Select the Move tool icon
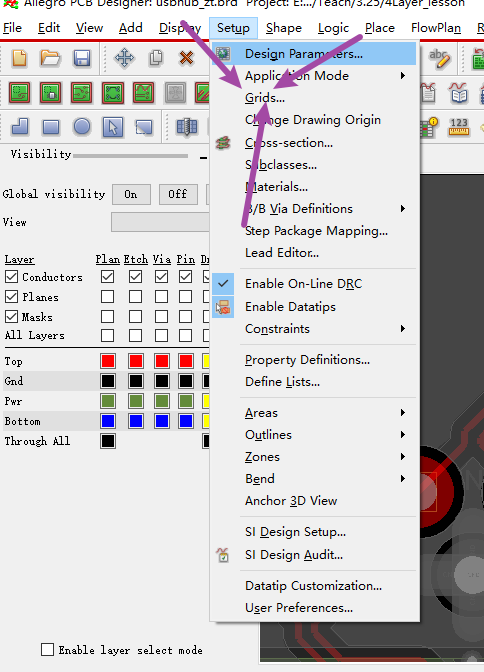The image size is (484, 672). pyautogui.click(x=124, y=58)
